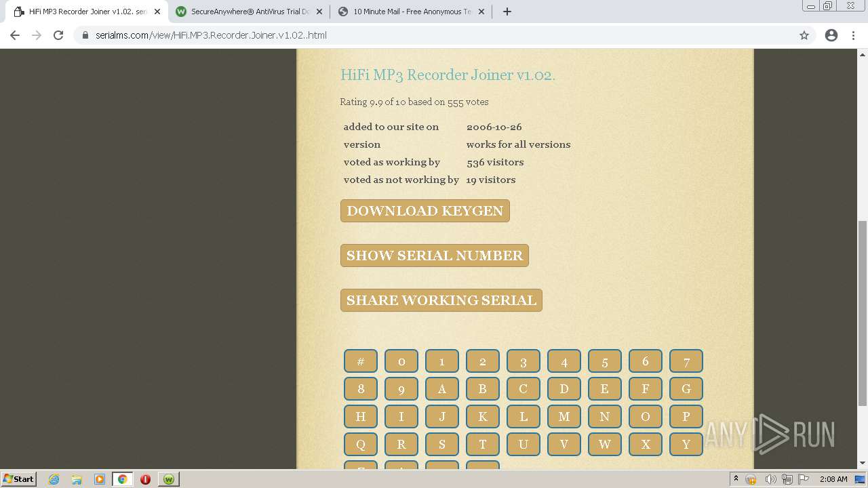Browse serials starting with 3
Viewport: 868px width, 488px height.
[x=524, y=361]
